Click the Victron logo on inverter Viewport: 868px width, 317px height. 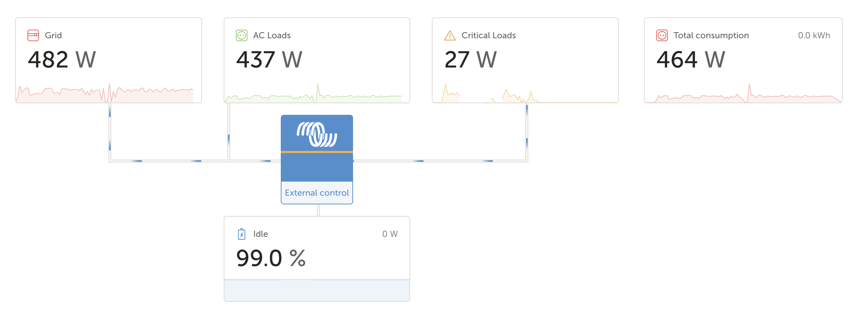(317, 134)
